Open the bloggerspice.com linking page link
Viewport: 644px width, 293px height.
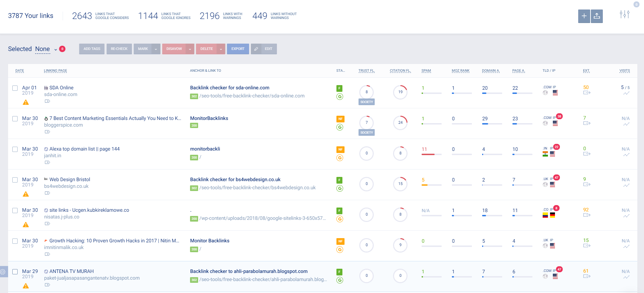(x=63, y=125)
